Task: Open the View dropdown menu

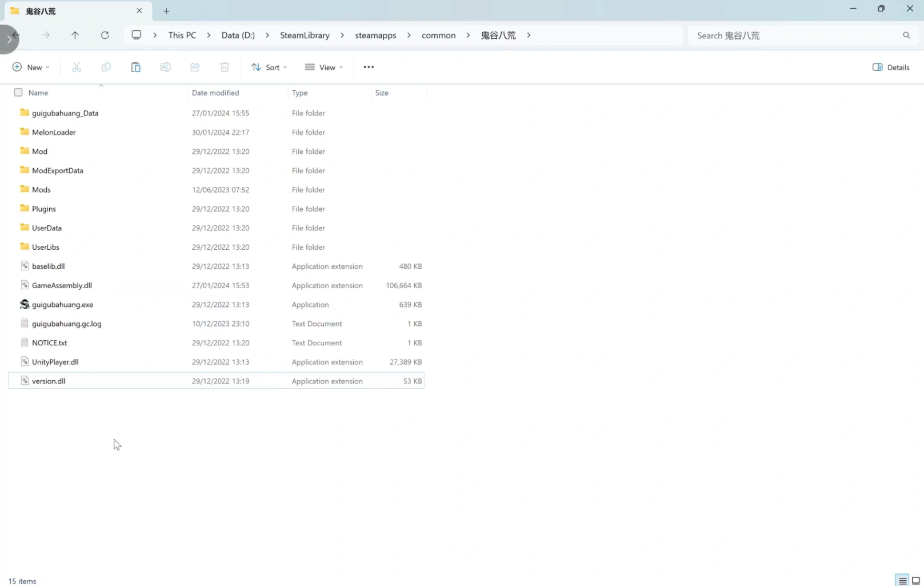Action: click(x=324, y=67)
